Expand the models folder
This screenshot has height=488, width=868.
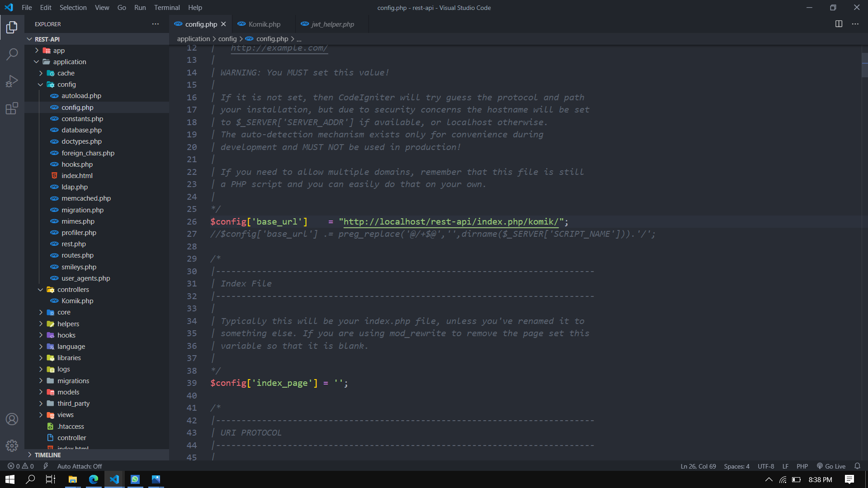(97, 392)
